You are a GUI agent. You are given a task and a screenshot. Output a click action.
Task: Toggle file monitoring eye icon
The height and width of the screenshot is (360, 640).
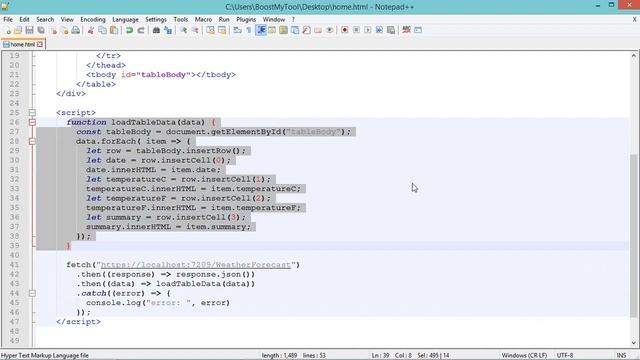coord(329,30)
